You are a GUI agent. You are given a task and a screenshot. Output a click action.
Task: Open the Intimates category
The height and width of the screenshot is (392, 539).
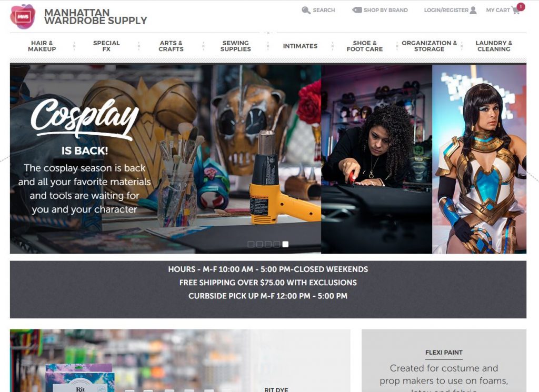pos(300,46)
